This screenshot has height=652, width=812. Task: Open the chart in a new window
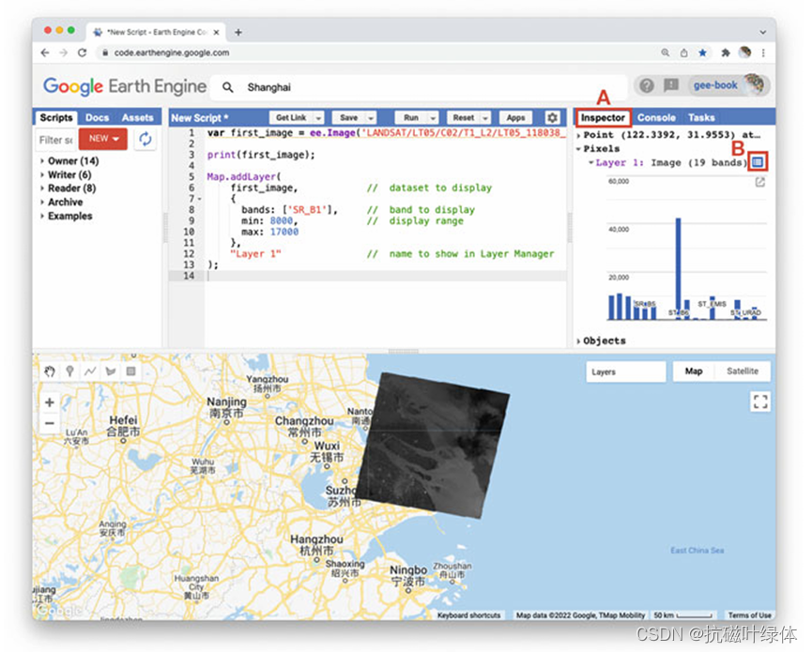click(x=759, y=182)
